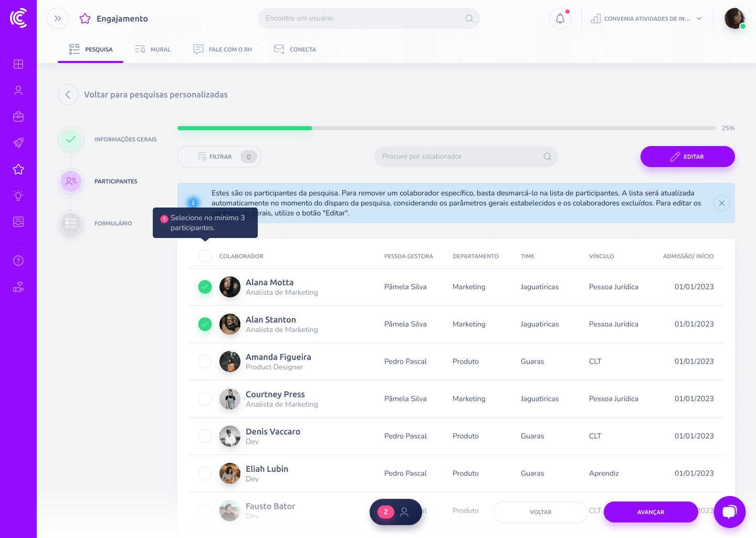
Task: Click the dashboard grid icon in sidebar
Action: 18,64
